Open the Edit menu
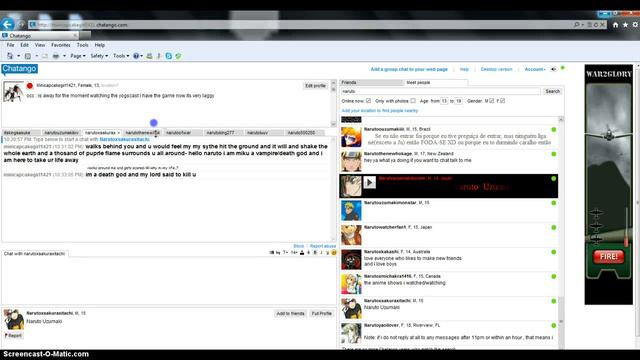The image size is (640, 360). pos(24,45)
